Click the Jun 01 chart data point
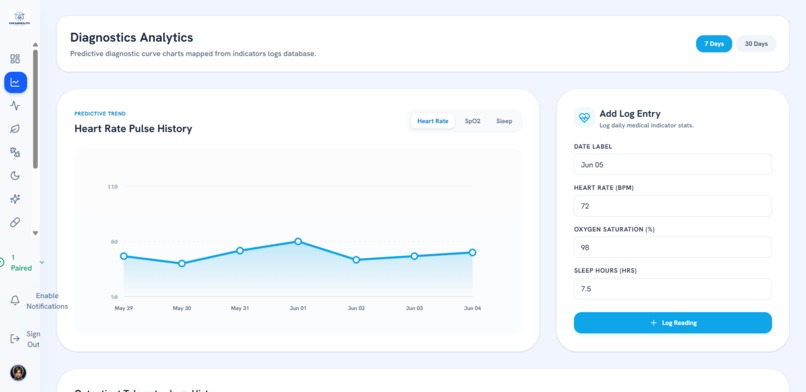 [298, 241]
